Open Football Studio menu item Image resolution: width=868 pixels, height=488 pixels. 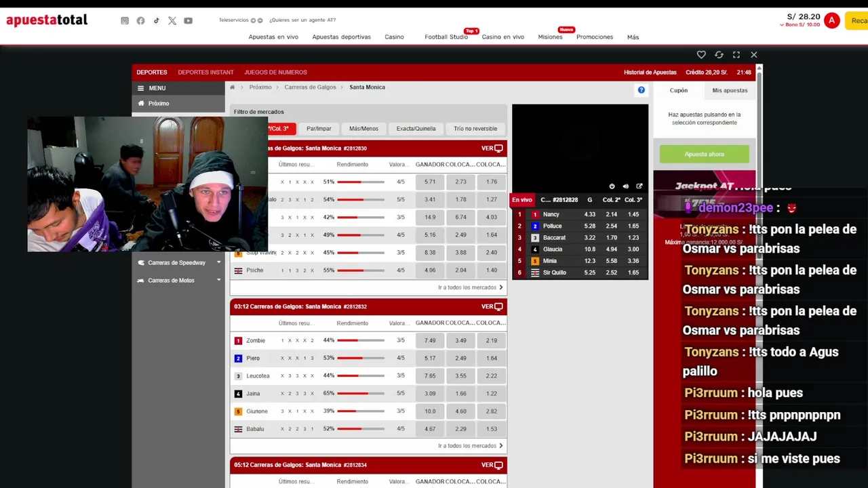(x=446, y=37)
